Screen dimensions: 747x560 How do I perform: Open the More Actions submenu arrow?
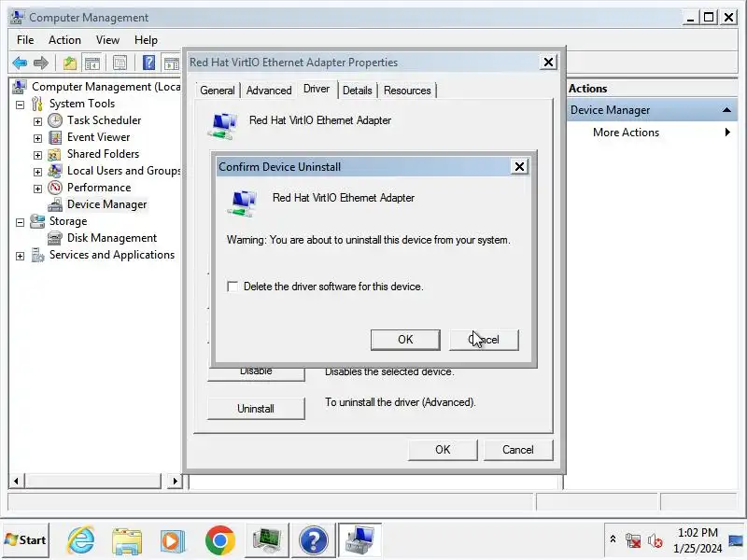click(727, 133)
